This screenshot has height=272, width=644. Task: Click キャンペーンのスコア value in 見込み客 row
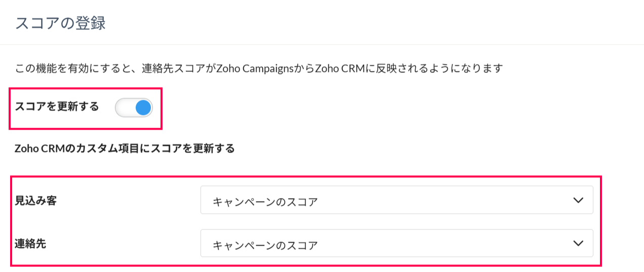click(265, 202)
